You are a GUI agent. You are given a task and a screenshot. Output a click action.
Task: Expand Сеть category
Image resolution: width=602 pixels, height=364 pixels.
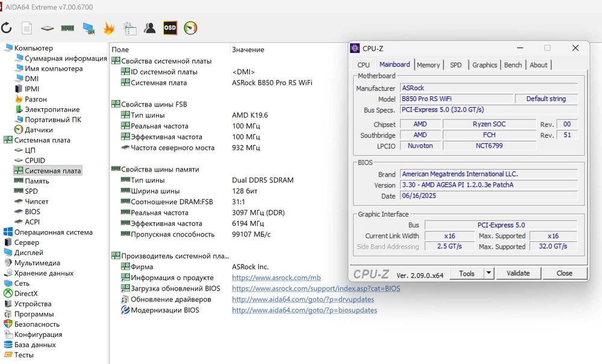click(x=22, y=283)
